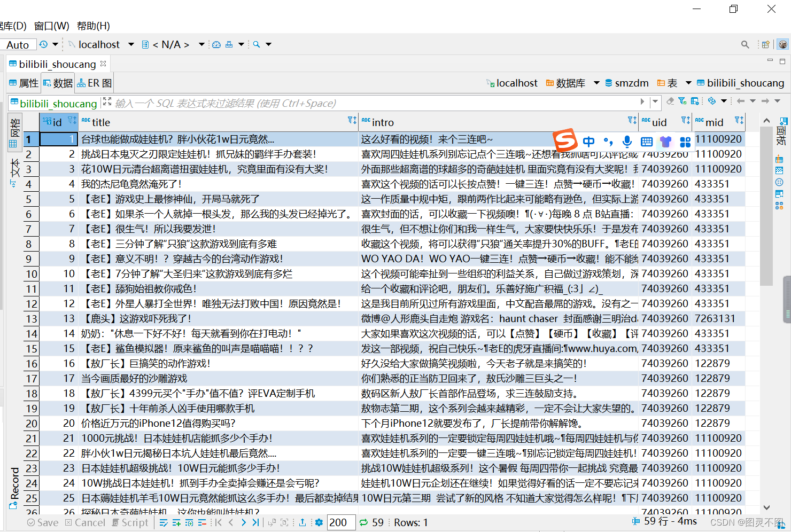Open Sogou toolbox grid icon
Image resolution: width=791 pixels, height=532 pixels.
(x=685, y=142)
